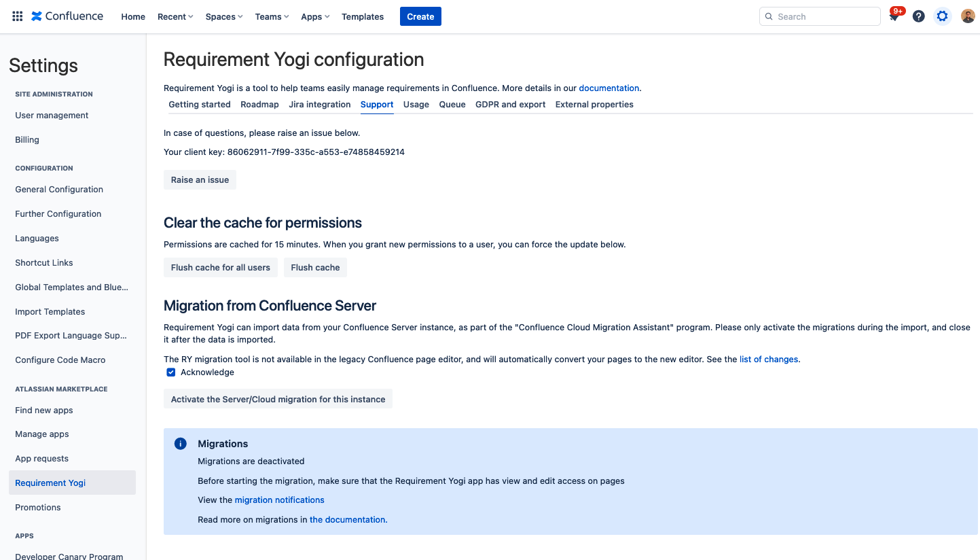980x560 pixels.
Task: Open the migration notifications link
Action: 279,500
